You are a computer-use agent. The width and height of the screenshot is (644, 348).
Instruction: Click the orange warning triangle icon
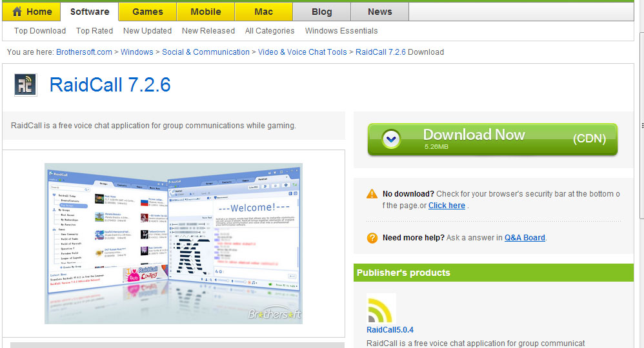[372, 194]
